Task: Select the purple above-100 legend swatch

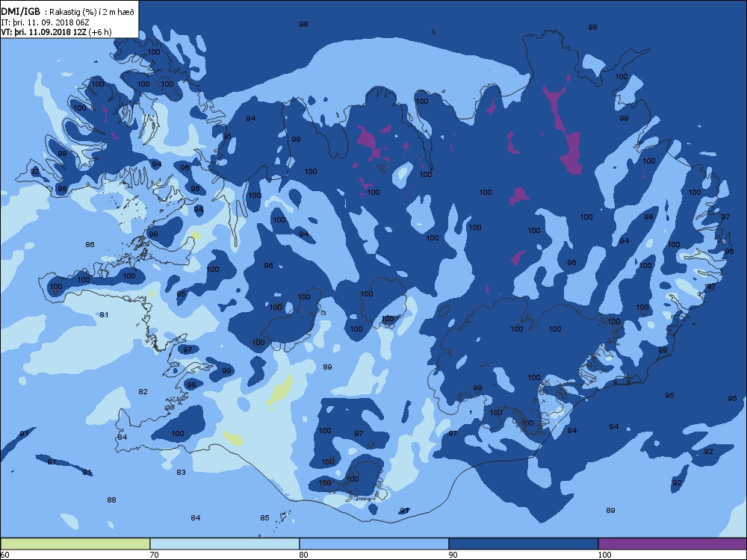Action: point(672,544)
